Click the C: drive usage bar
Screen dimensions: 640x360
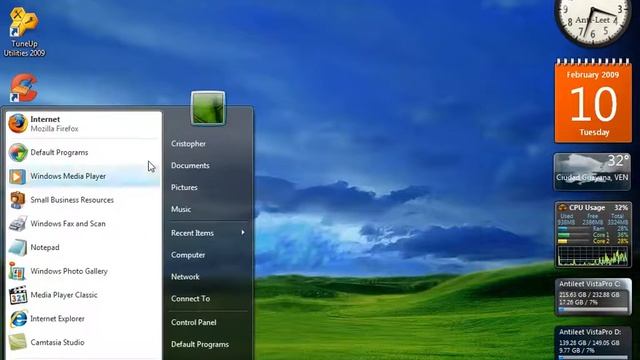pos(593,310)
